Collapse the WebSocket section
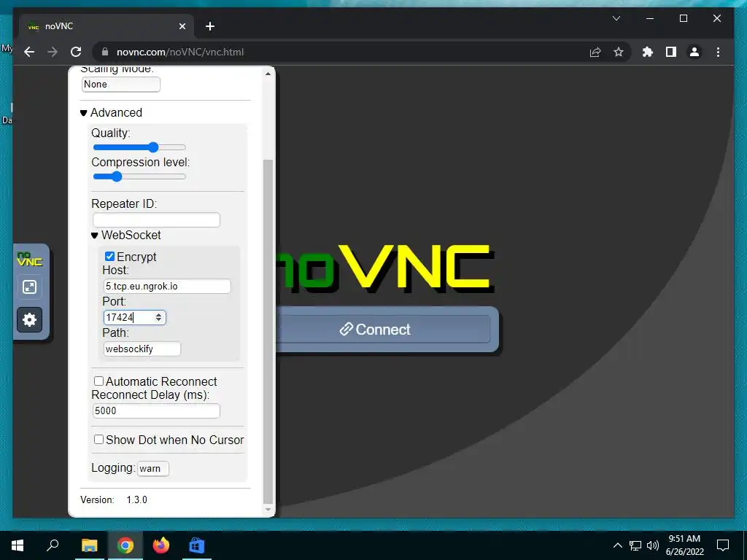This screenshot has height=560, width=747. 125,235
